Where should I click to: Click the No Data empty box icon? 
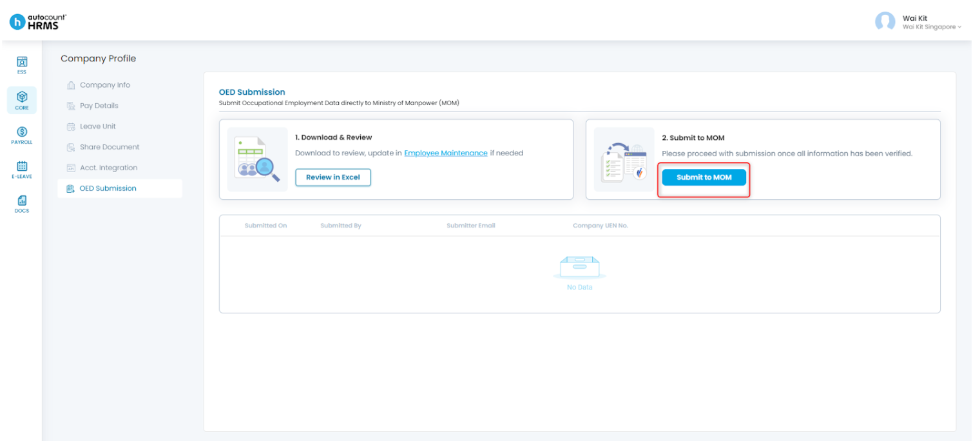(579, 267)
